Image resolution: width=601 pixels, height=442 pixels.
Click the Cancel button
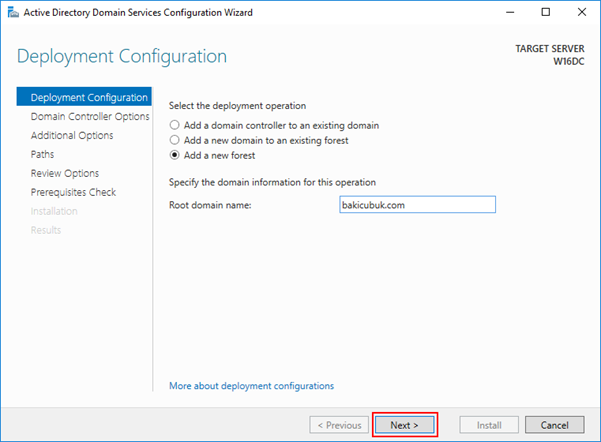[555, 425]
